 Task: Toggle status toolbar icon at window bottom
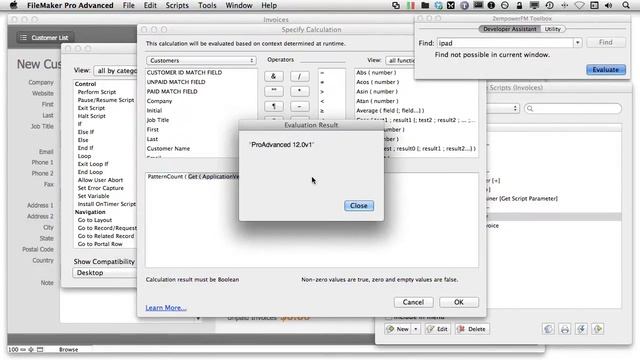coord(40,350)
